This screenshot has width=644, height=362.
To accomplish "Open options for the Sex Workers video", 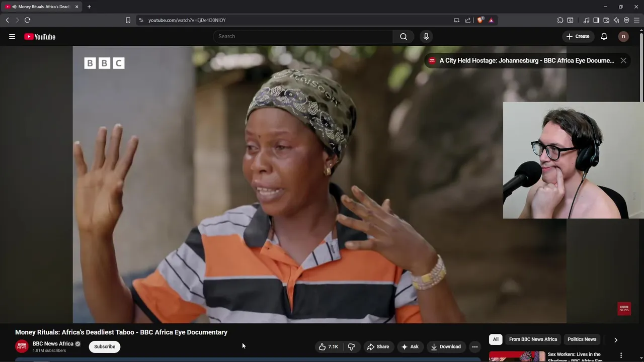I will (621, 355).
